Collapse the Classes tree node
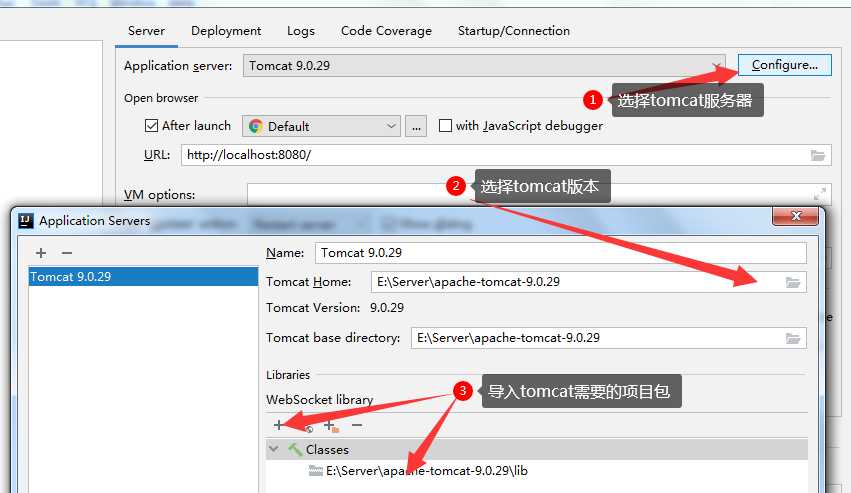851x493 pixels. [x=274, y=449]
